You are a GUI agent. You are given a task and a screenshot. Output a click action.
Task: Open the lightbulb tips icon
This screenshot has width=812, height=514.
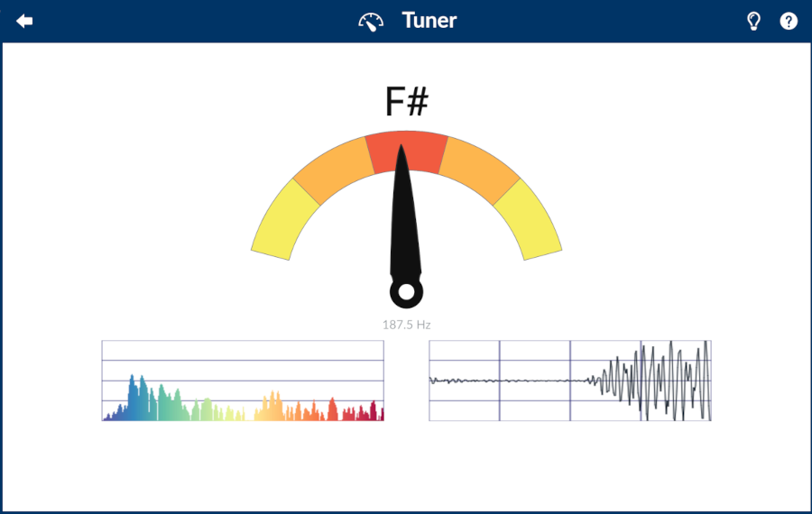pos(754,21)
